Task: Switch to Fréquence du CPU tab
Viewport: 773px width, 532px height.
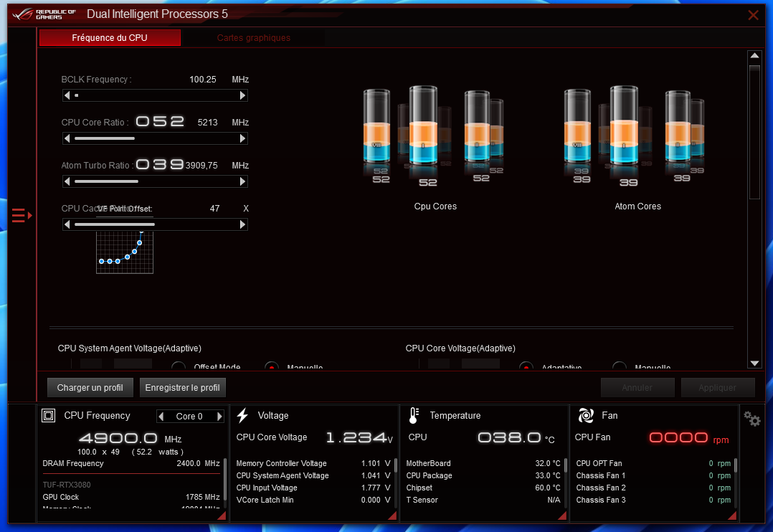Action: pos(110,37)
